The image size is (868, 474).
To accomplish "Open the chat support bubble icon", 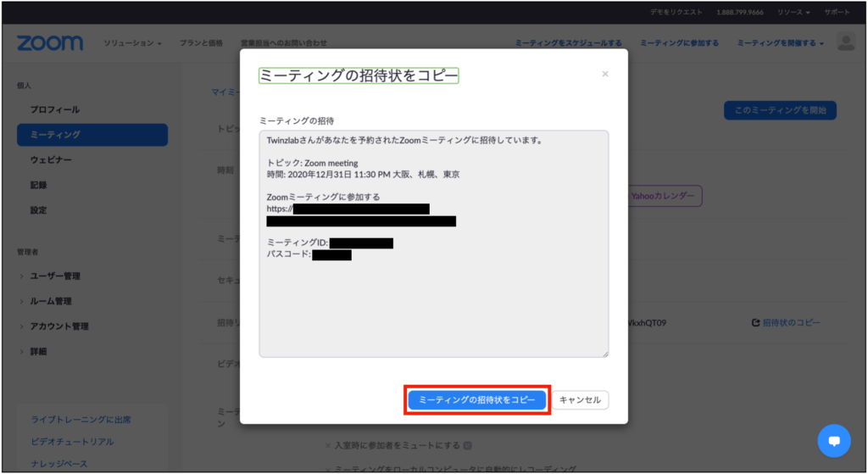I will (x=833, y=441).
